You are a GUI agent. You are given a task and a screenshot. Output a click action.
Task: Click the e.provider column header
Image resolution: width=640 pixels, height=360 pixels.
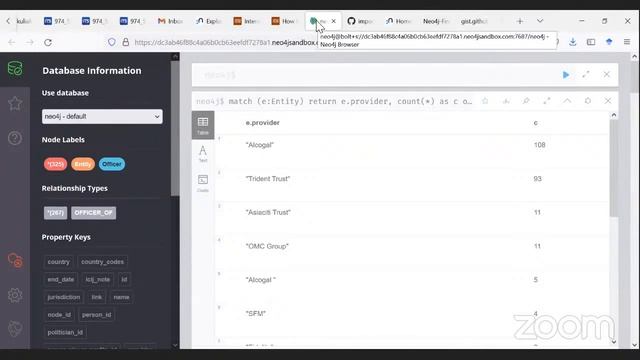[262, 122]
